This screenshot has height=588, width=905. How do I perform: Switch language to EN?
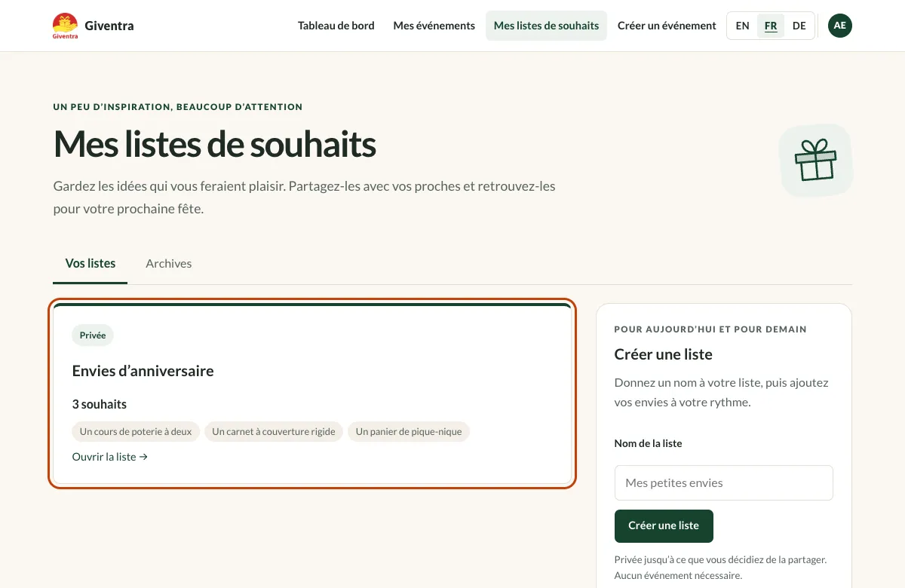pyautogui.click(x=743, y=26)
